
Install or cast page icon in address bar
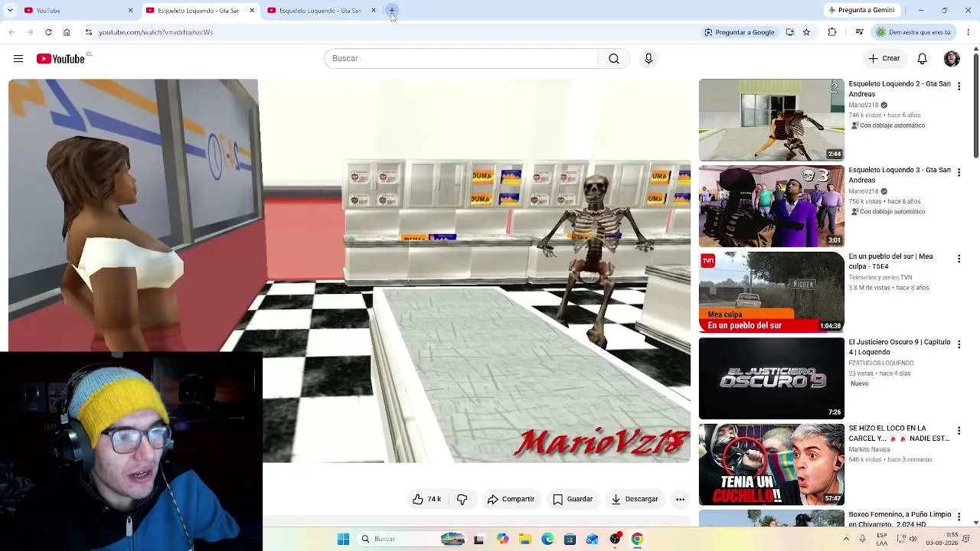point(790,32)
